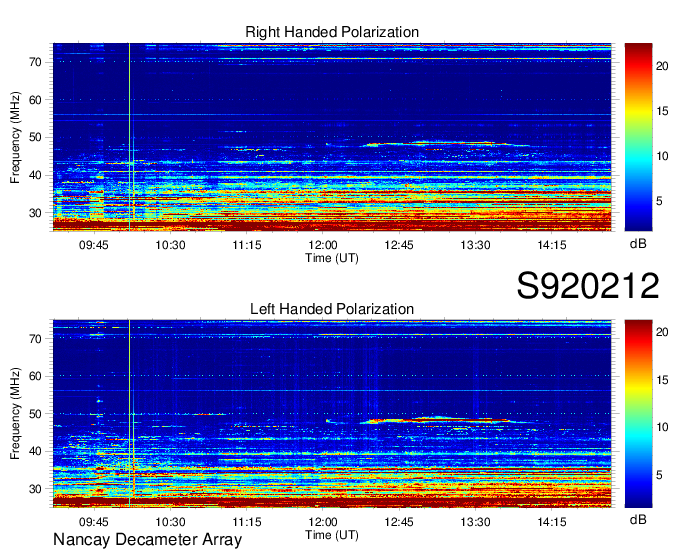Click the 13:30 tick of Right Handed plot
The height and width of the screenshot is (552, 680).
[475, 245]
